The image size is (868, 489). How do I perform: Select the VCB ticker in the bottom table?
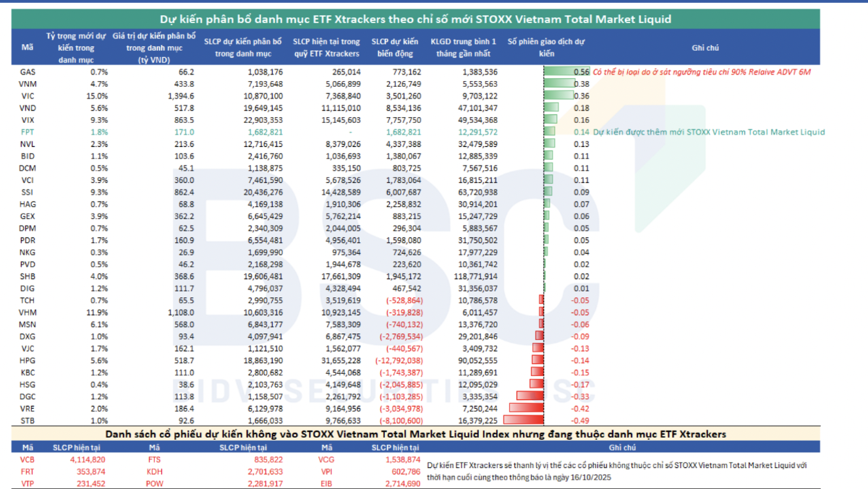[x=27, y=459]
